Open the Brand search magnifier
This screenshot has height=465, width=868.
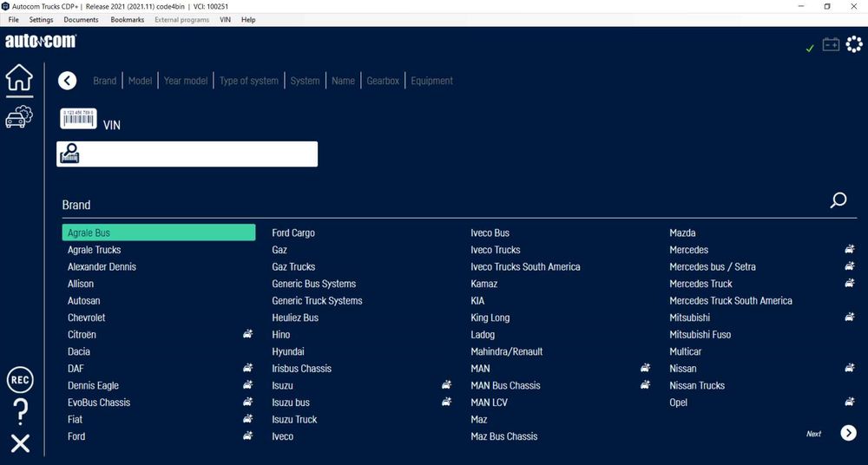838,200
